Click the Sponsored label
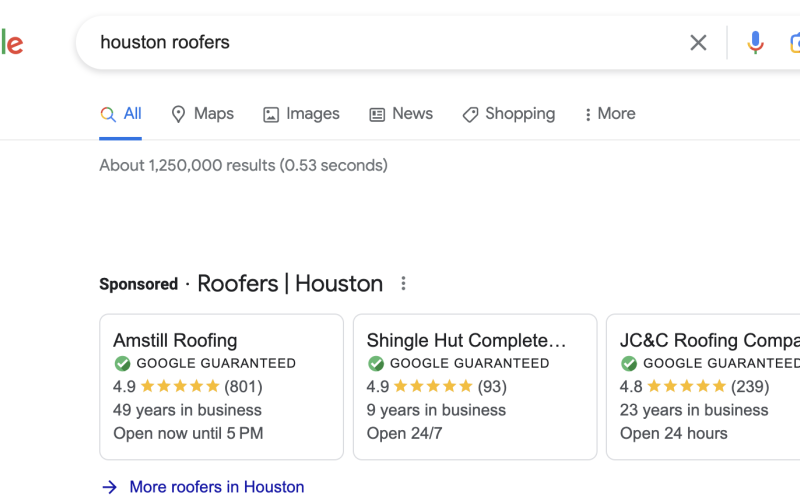 coord(139,284)
